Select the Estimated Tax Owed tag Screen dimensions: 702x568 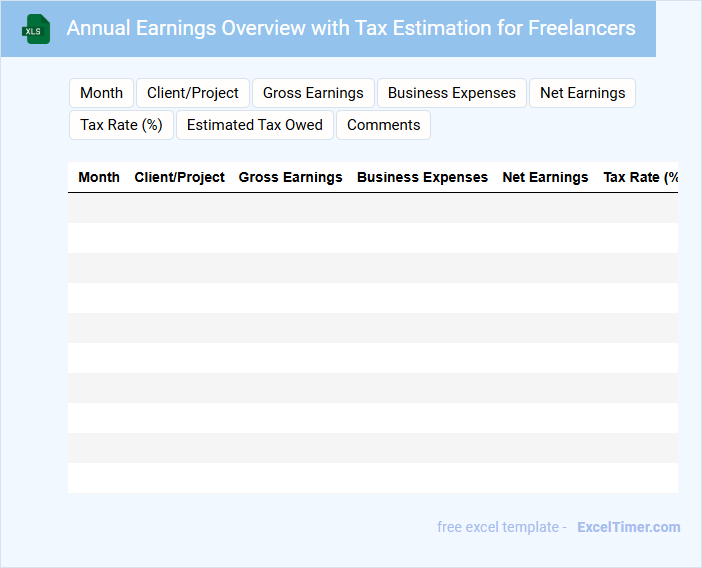pyautogui.click(x=254, y=125)
